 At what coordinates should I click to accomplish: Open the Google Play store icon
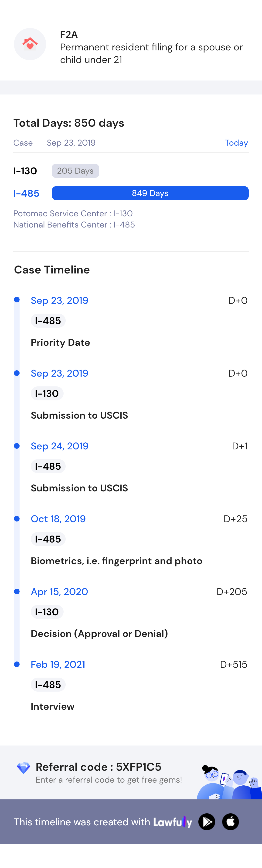pos(207,822)
